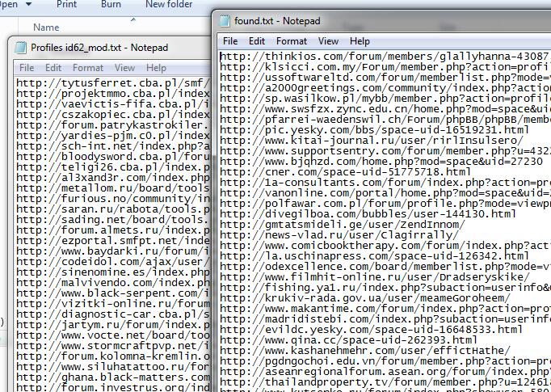Click the www.kitai-journal.ru URL line

372,141
